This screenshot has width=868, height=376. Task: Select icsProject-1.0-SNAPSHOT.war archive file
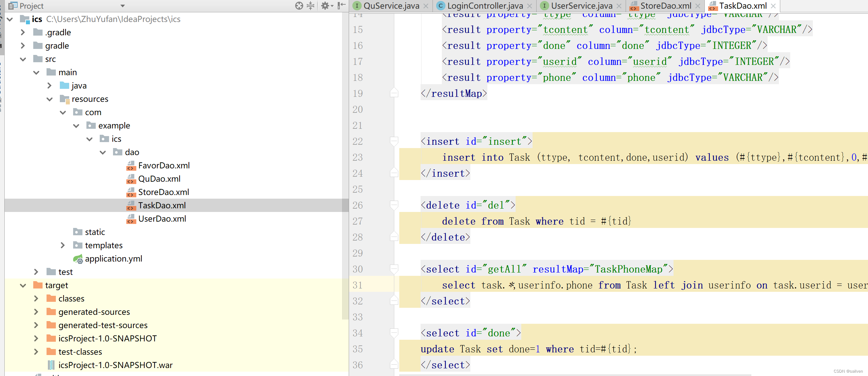(x=115, y=365)
